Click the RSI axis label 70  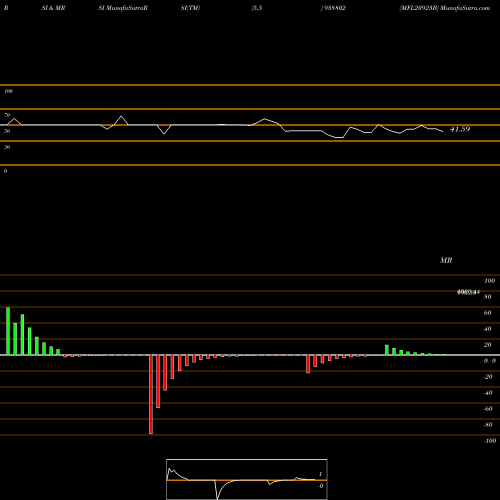point(7,115)
